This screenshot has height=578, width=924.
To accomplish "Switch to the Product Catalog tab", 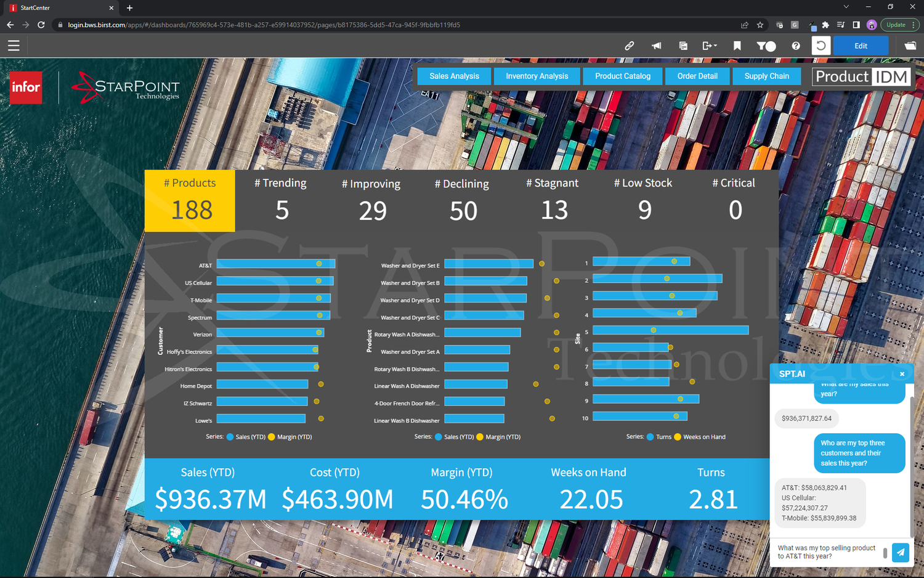I will [623, 76].
